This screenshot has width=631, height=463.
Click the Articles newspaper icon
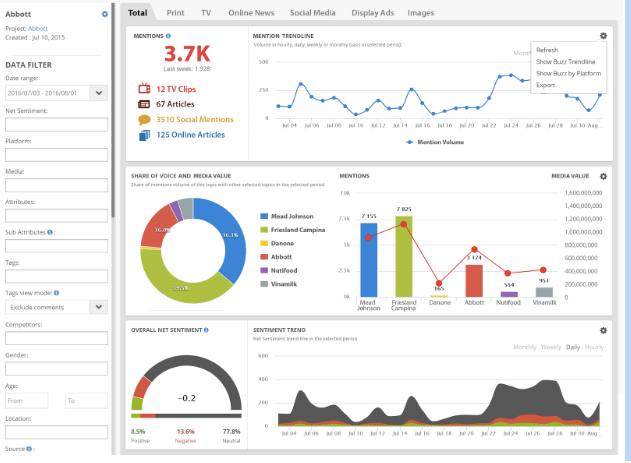click(x=144, y=104)
